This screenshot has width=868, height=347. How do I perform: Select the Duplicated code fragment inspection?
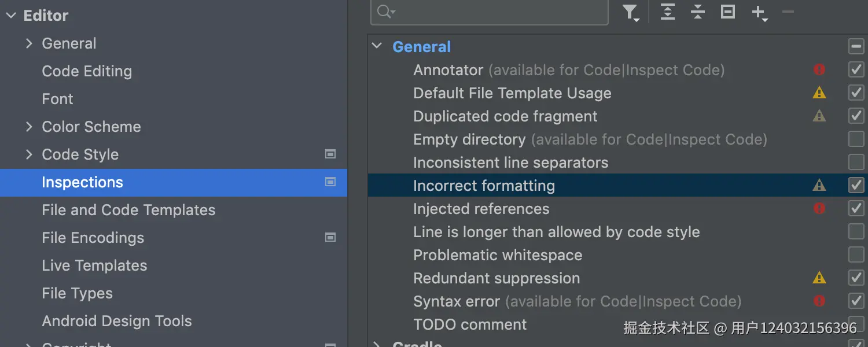click(x=505, y=116)
